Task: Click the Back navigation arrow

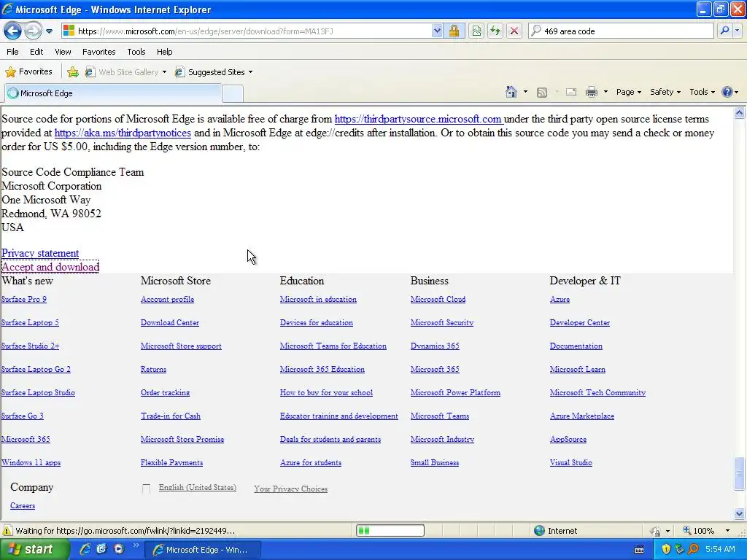Action: point(12,31)
